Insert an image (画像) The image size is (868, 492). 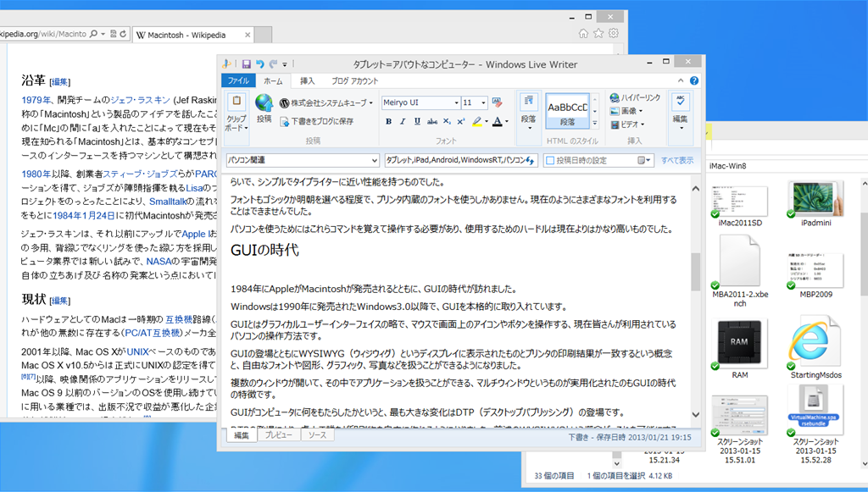pos(626,111)
